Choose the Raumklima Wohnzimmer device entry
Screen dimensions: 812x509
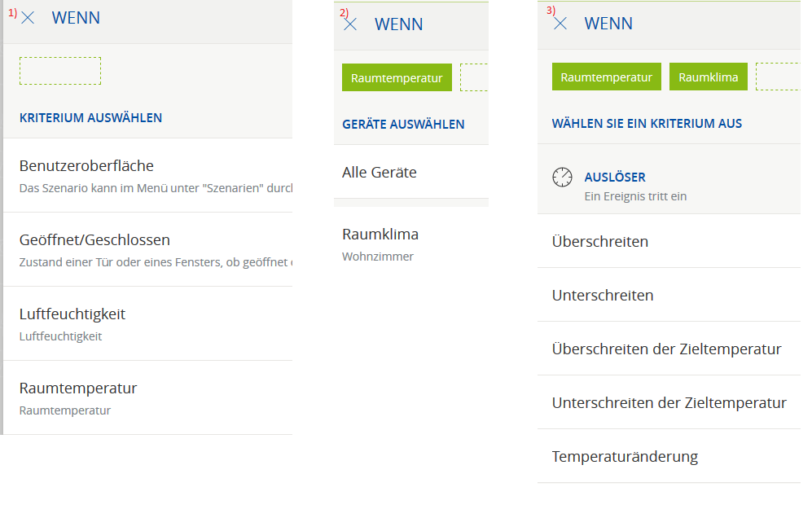coord(380,235)
